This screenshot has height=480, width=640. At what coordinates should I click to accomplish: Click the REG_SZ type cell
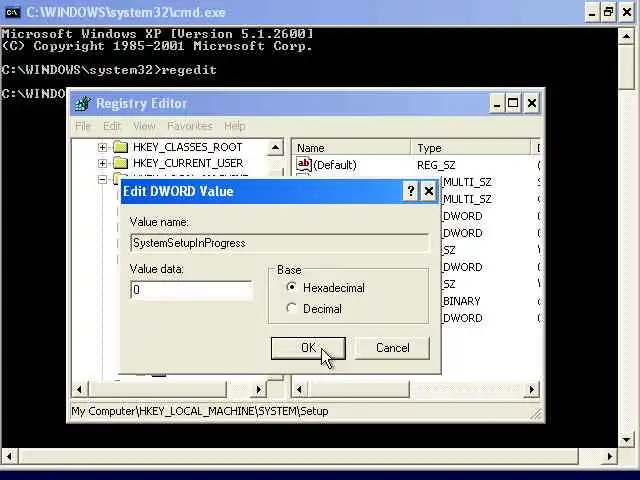pos(436,165)
